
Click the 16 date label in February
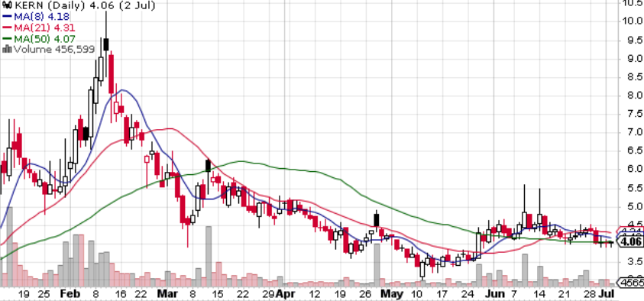coord(121,294)
